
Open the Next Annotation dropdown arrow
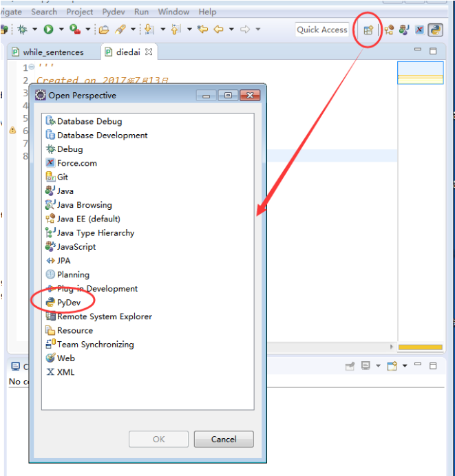163,30
